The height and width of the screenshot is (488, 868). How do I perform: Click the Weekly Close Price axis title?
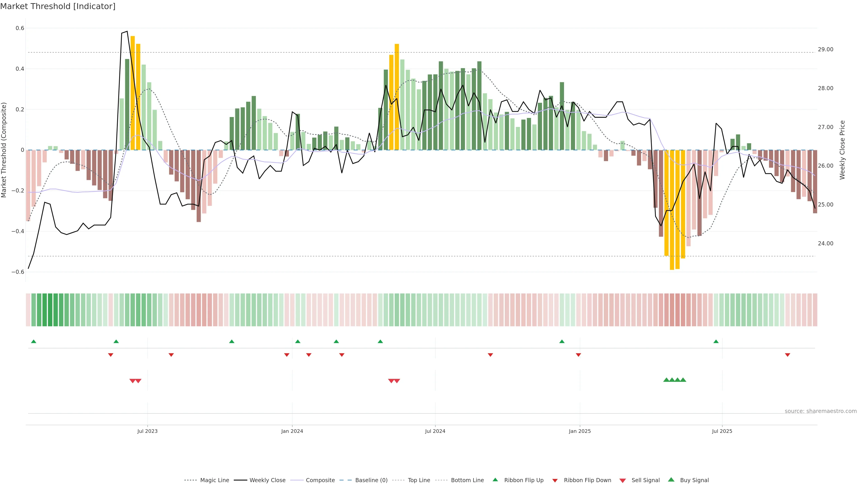click(842, 150)
